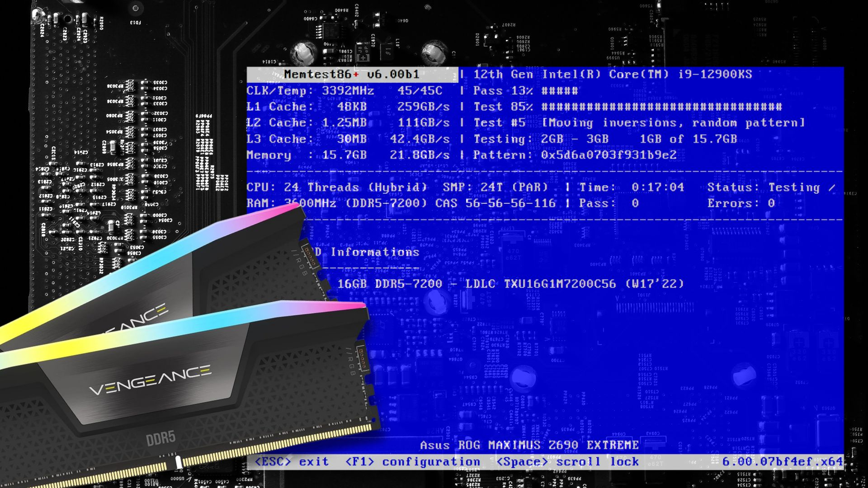
Task: Click the Pattern hex value
Action: click(609, 155)
